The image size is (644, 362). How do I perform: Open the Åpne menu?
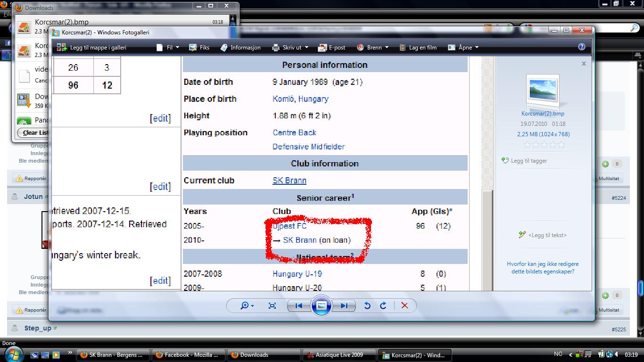(x=463, y=47)
